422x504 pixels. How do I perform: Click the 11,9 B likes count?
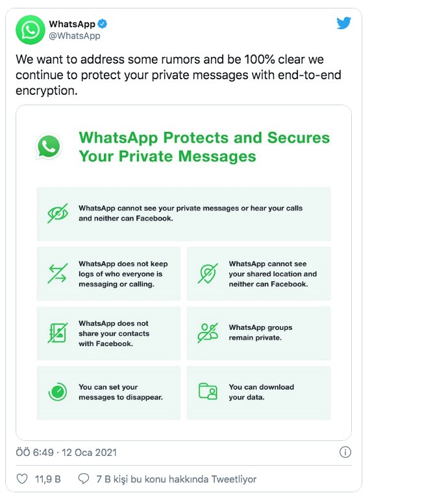tap(48, 479)
